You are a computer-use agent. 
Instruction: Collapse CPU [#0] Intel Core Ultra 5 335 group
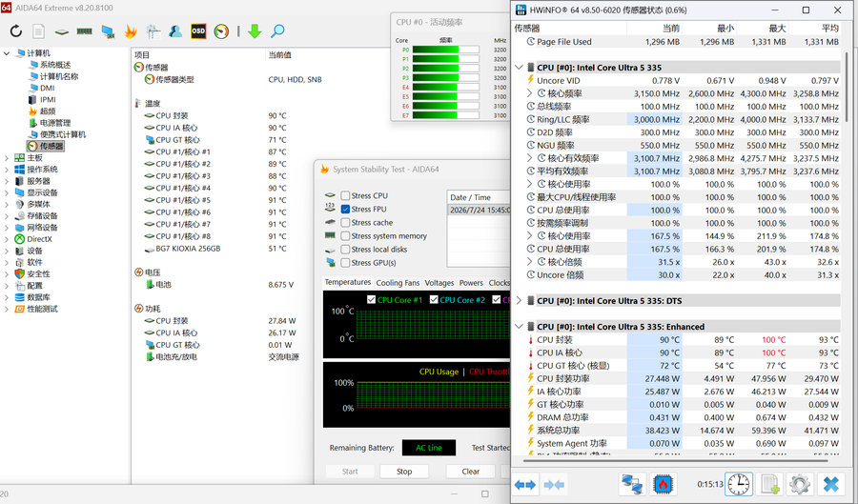tap(519, 68)
